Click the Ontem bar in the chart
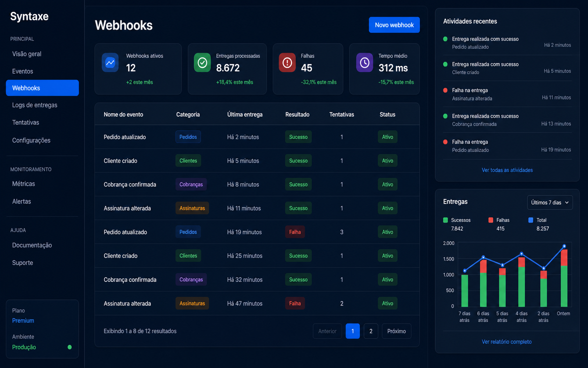 [x=564, y=278]
